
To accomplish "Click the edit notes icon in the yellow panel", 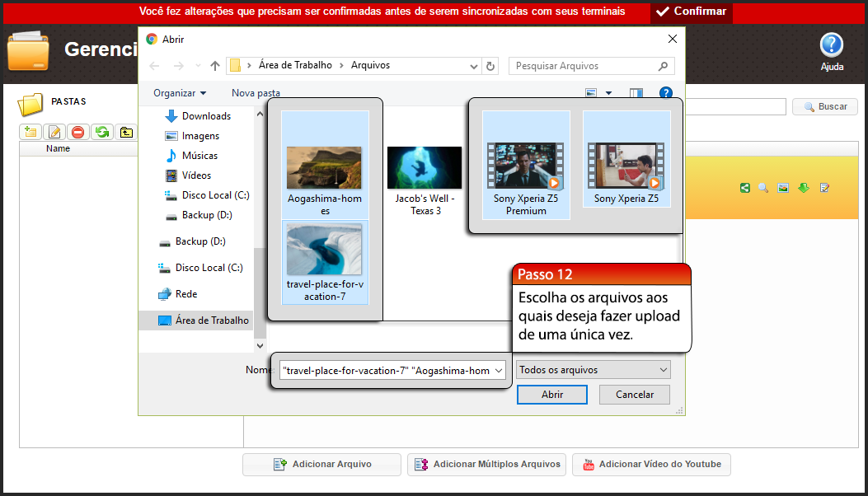I will point(824,187).
